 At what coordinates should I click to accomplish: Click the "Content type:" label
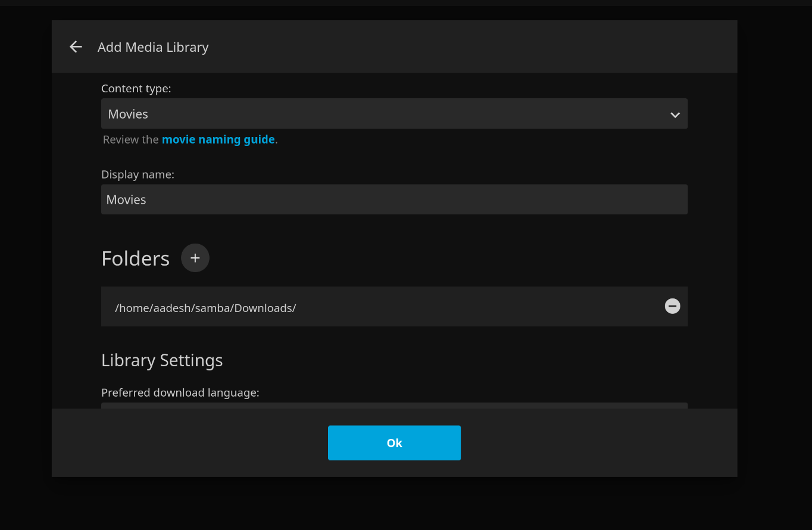pos(136,89)
